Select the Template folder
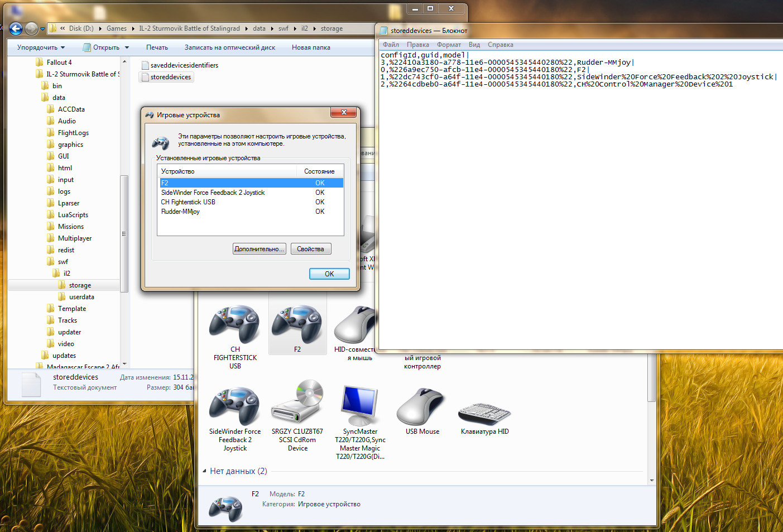Screen dimensions: 783x532 pyautogui.click(x=66, y=309)
